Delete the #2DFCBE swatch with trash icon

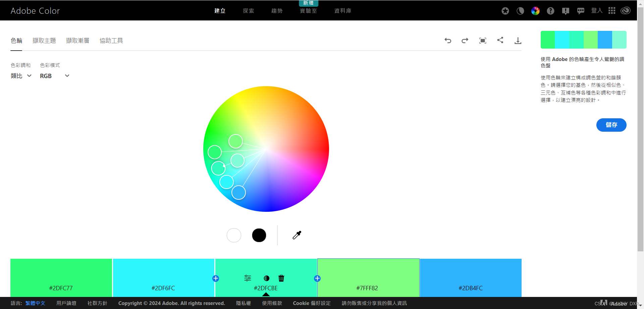pos(281,278)
